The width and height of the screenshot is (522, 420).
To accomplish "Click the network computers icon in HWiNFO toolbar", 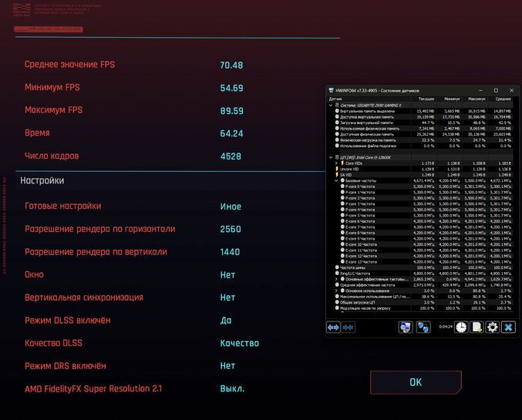I will 423,327.
